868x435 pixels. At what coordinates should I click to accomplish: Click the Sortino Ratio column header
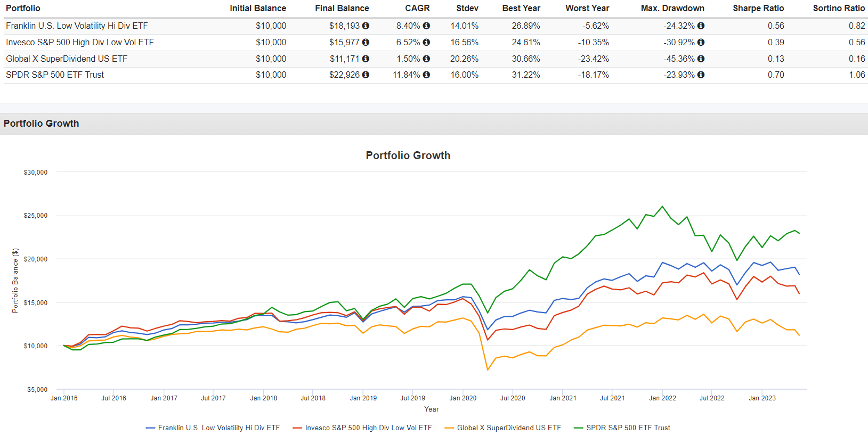[839, 8]
